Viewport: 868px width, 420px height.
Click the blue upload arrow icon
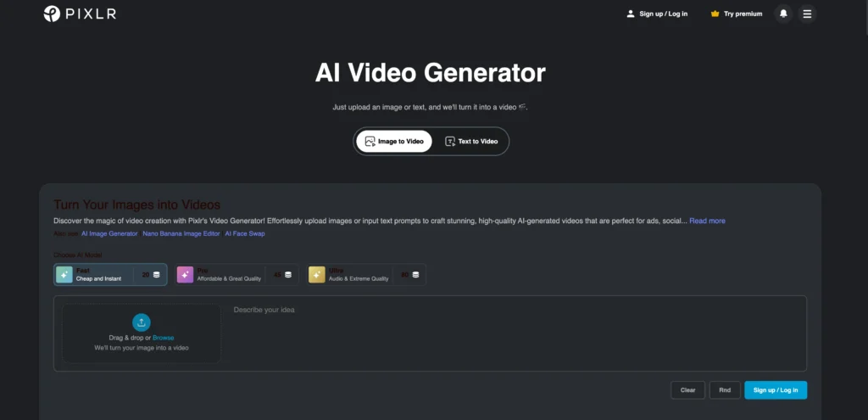coord(142,322)
